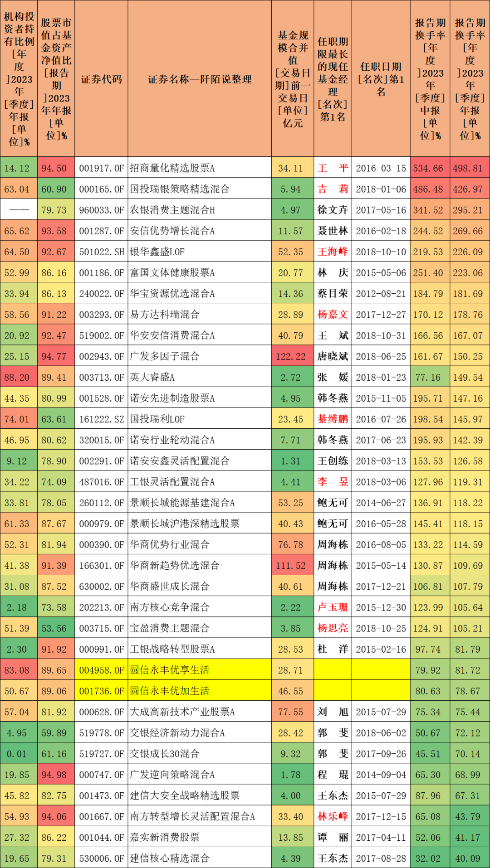Click manager 唐晓斌
Image resolution: width=490 pixels, height=868 pixels.
[x=333, y=357]
